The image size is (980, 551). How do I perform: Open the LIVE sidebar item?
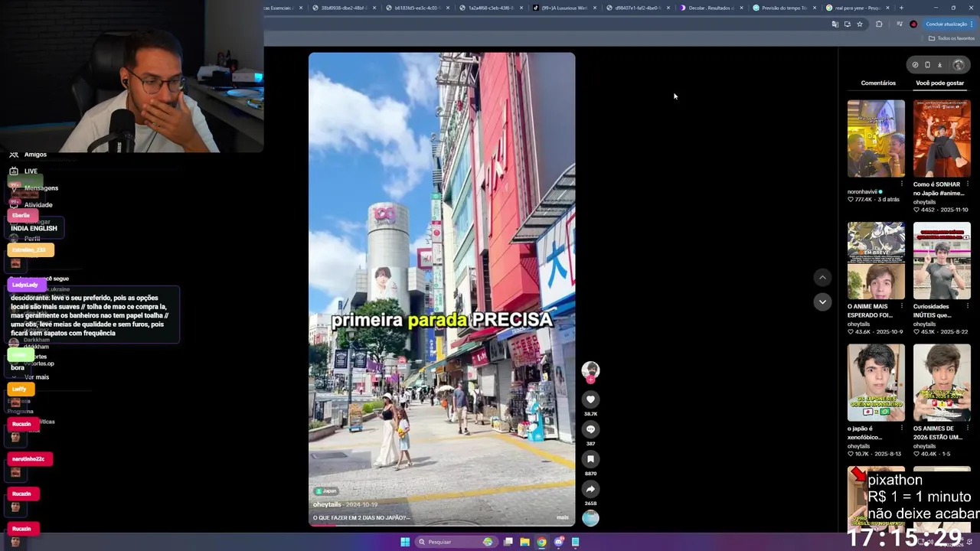click(x=23, y=171)
